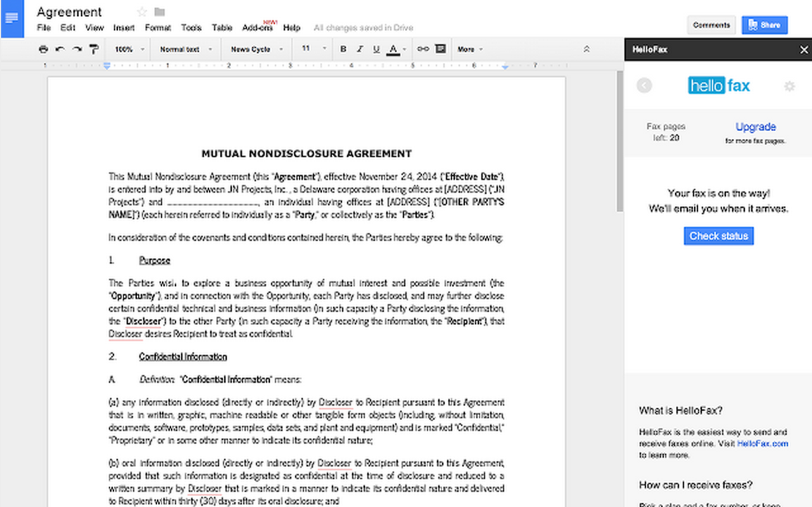This screenshot has width=812, height=507.
Task: Go back in the HelloFax panel
Action: coord(644,86)
